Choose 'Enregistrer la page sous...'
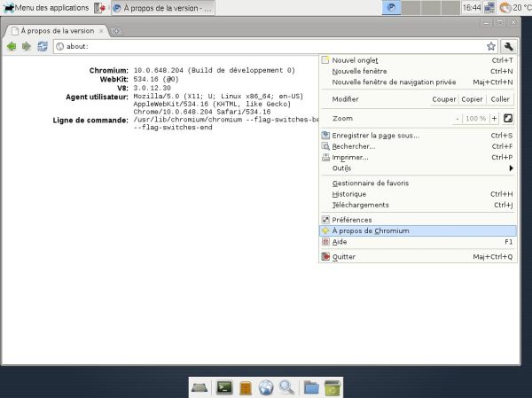The width and height of the screenshot is (532, 398). pyautogui.click(x=418, y=136)
